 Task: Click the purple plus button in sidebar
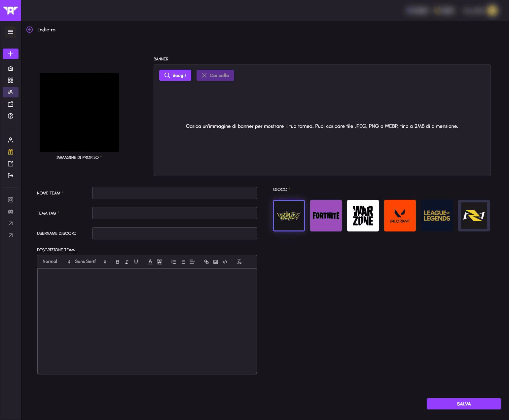[x=11, y=54]
